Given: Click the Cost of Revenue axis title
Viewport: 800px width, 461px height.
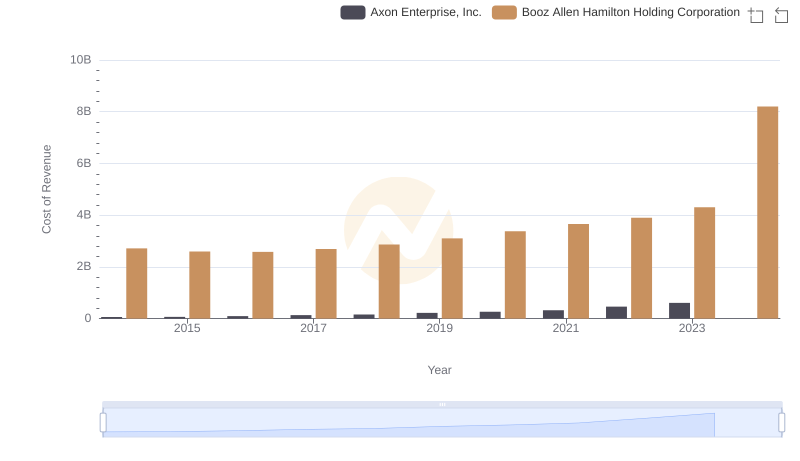Looking at the screenshot, I should 46,189.
